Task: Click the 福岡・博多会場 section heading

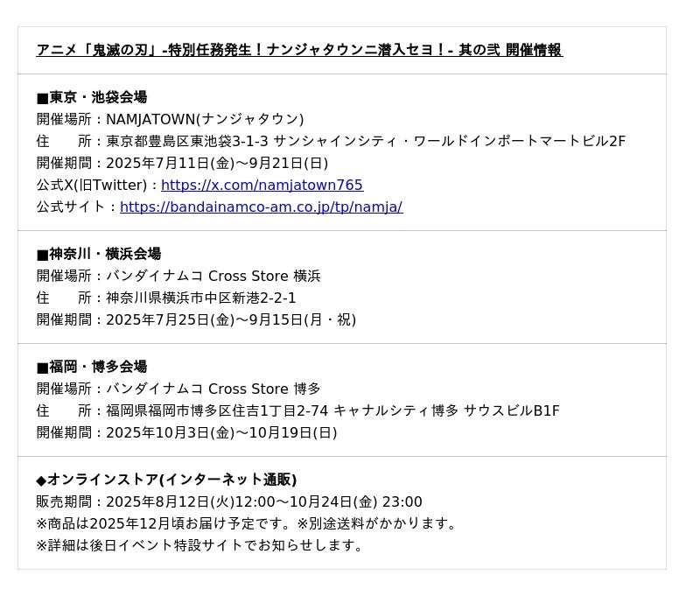Action: point(92,367)
